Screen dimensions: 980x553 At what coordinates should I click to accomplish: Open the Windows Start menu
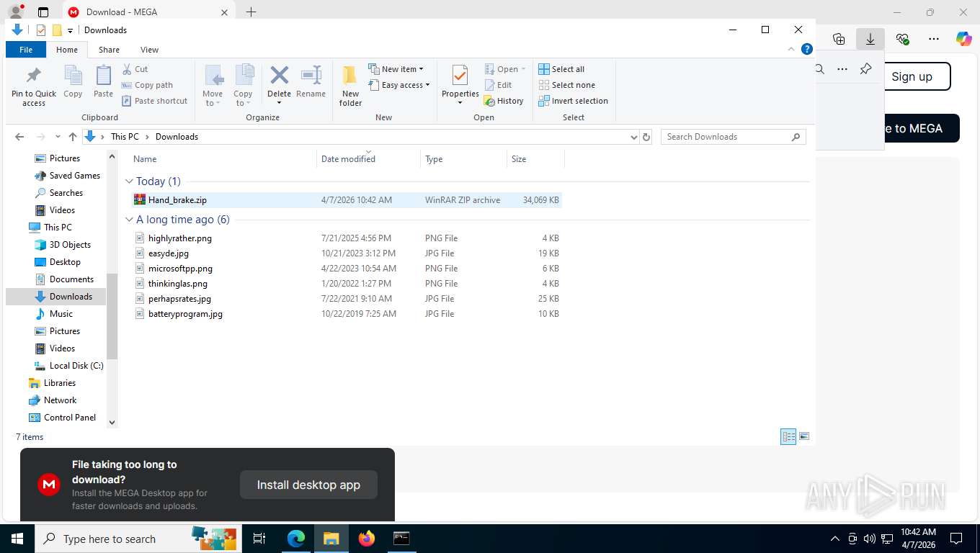(x=17, y=538)
